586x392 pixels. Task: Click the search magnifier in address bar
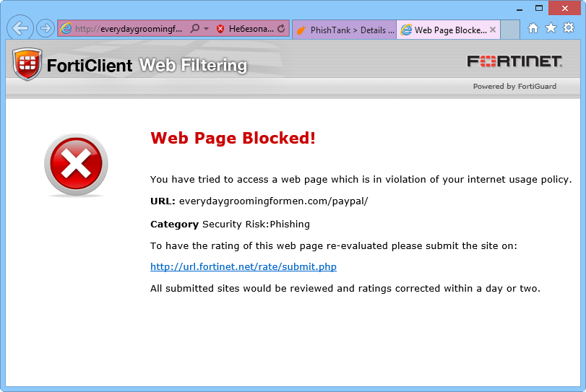coord(194,28)
